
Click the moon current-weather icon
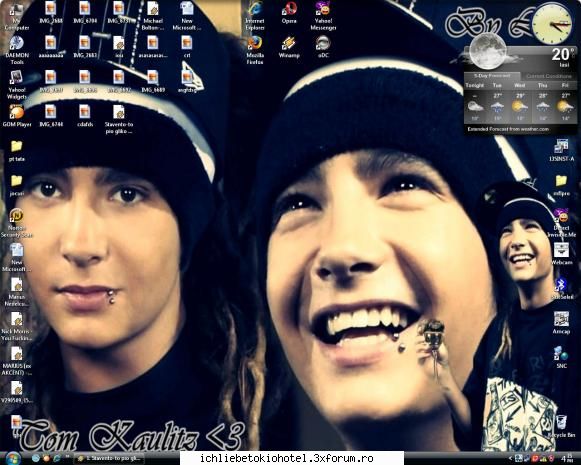(x=488, y=51)
